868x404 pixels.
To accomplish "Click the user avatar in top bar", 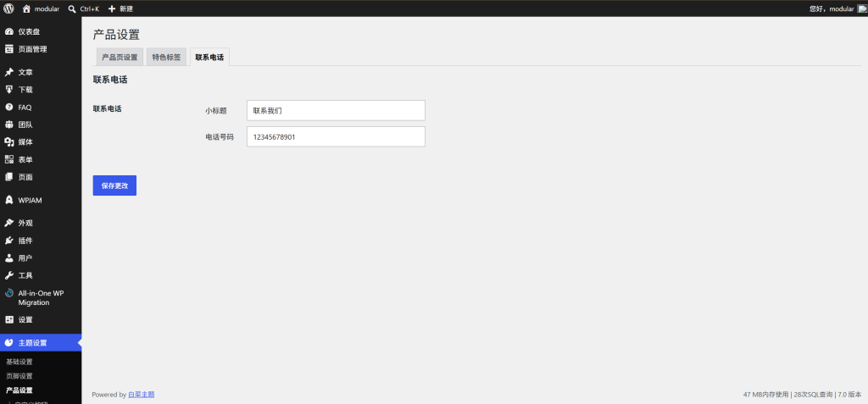I will pyautogui.click(x=862, y=8).
